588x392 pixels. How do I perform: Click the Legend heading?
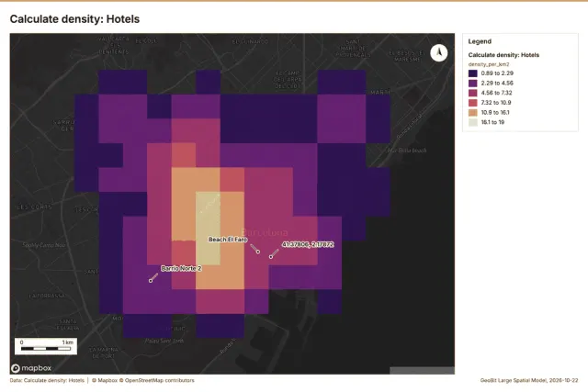point(480,41)
